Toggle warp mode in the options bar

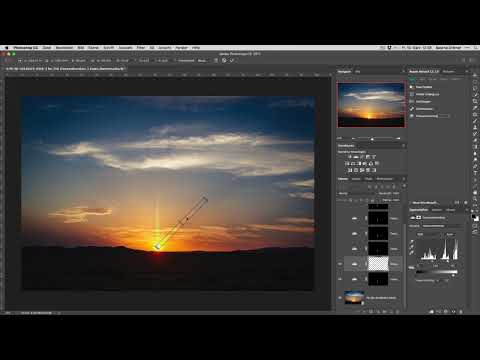[x=216, y=60]
